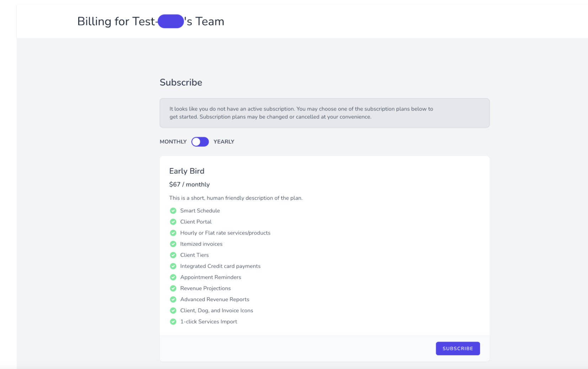Click the '$67 / monthly' price text
This screenshot has height=369, width=588.
[189, 184]
